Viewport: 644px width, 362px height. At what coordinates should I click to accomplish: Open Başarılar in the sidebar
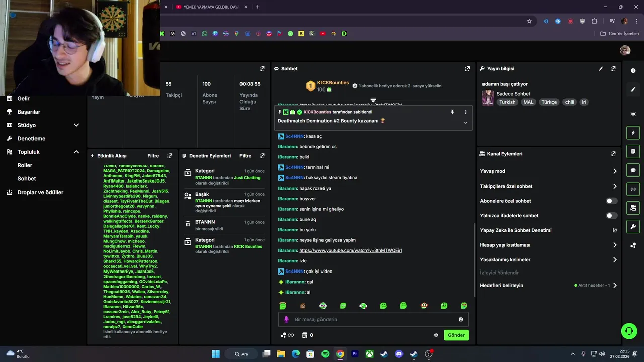pyautogui.click(x=29, y=112)
